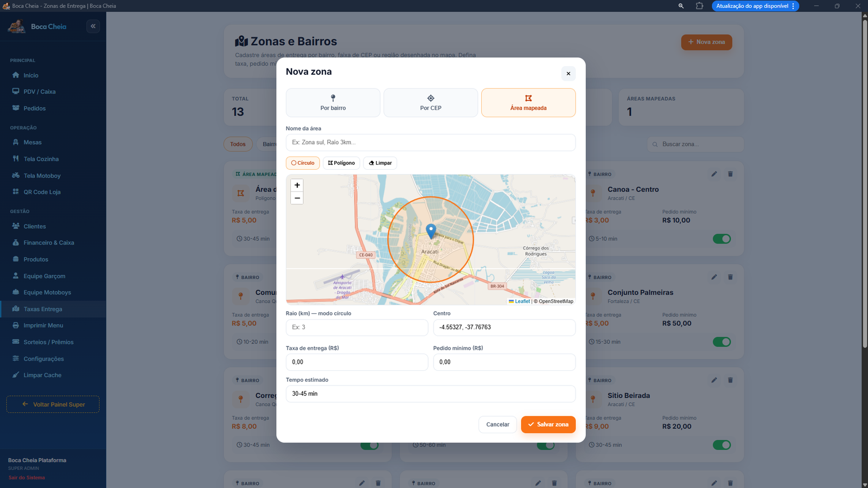Viewport: 868px width, 488px height.
Task: Toggle off Conjunto Palmeiras zone
Action: point(722,342)
